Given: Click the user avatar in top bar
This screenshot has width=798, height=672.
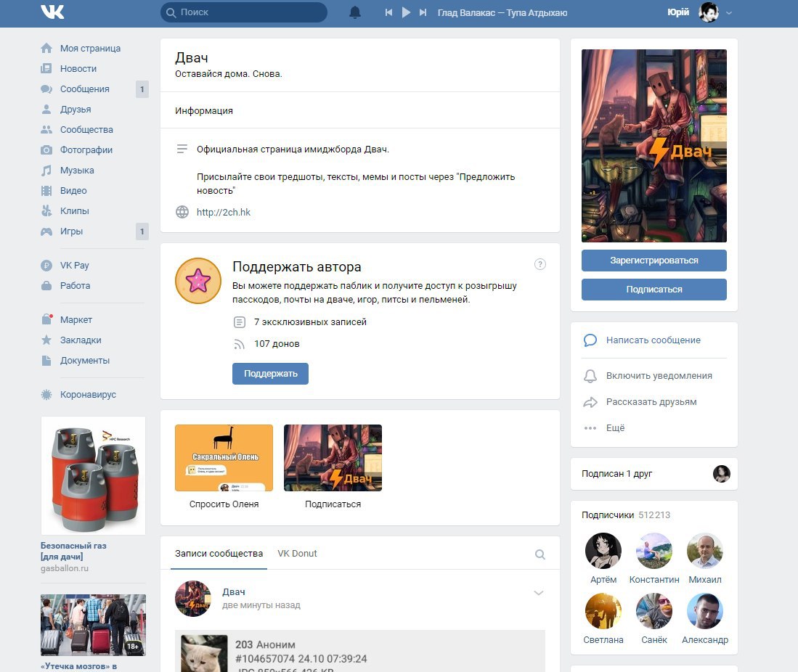Looking at the screenshot, I should point(709,12).
